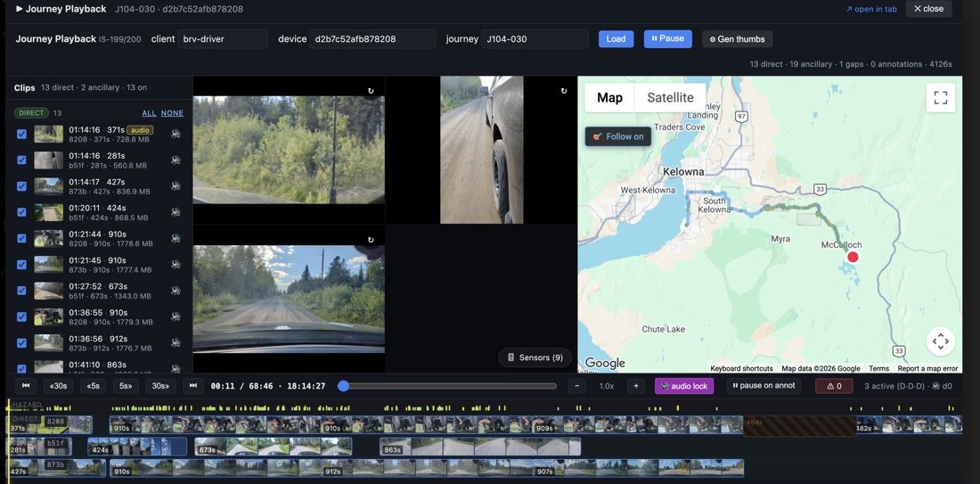This screenshot has height=484, width=980.
Task: Open thumbnail of 01:14:16 371s clip
Action: [48, 134]
